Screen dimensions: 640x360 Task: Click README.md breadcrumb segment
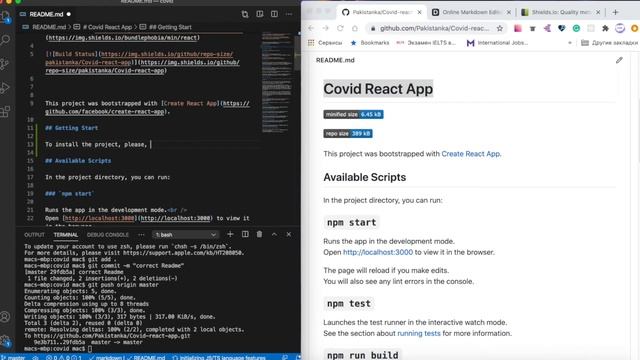click(49, 27)
